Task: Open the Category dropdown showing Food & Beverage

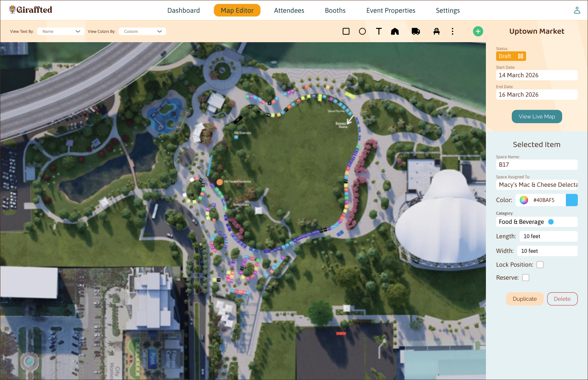Action: pos(537,221)
